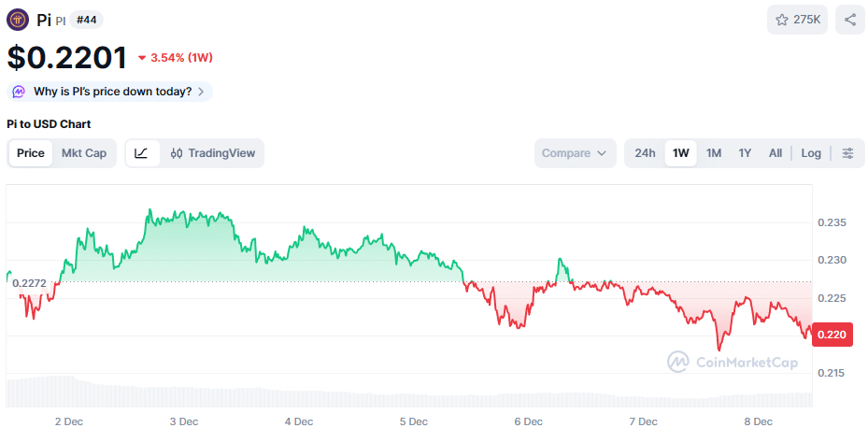Expand the Compare dropdown
The height and width of the screenshot is (428, 868).
click(576, 153)
